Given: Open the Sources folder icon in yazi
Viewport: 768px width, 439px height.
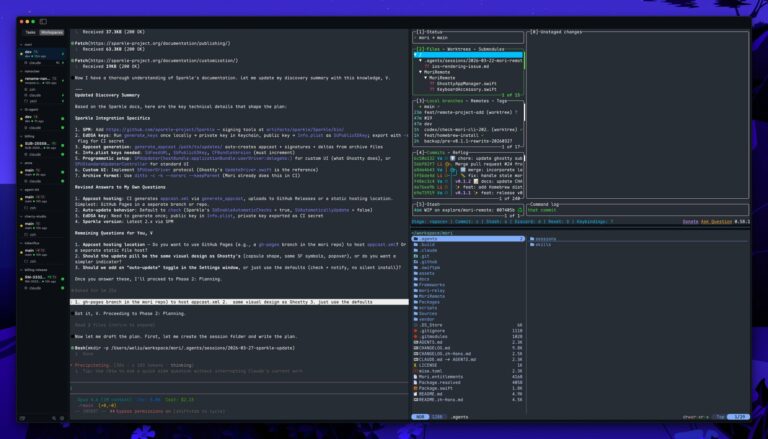Looking at the screenshot, I should 415,314.
